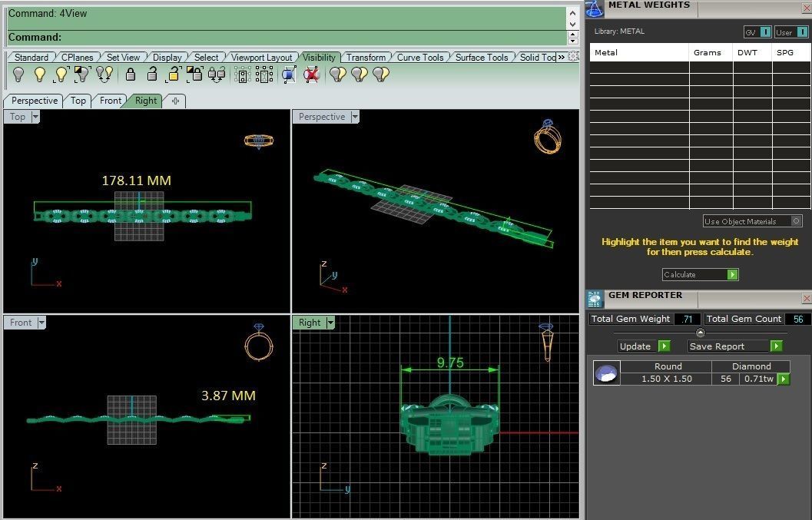
Task: Click the closed padlock Lock icon
Action: click(131, 75)
